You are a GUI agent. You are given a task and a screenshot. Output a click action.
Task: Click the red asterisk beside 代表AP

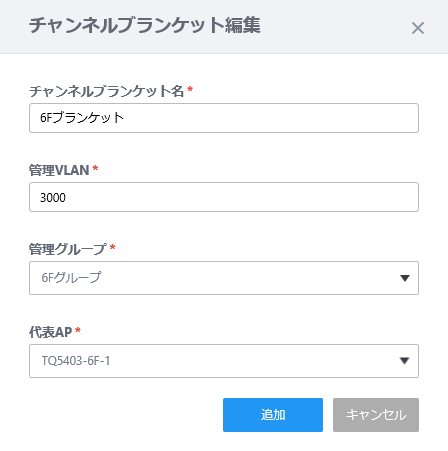click(78, 330)
